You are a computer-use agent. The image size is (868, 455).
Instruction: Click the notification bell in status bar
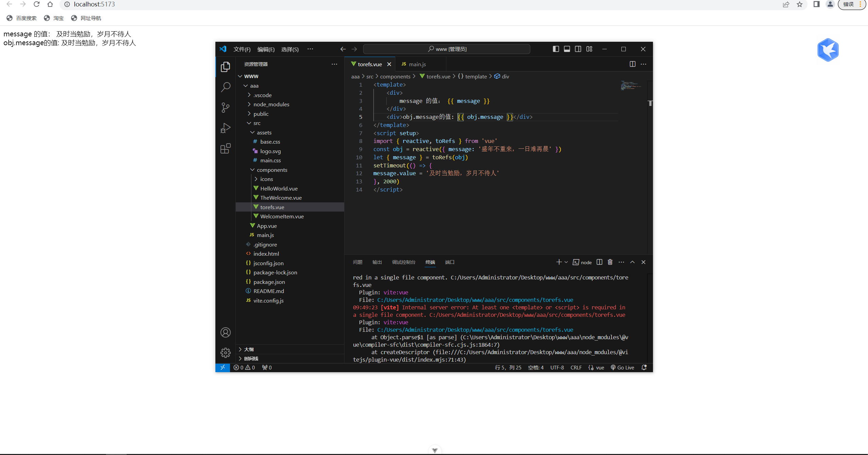(644, 368)
